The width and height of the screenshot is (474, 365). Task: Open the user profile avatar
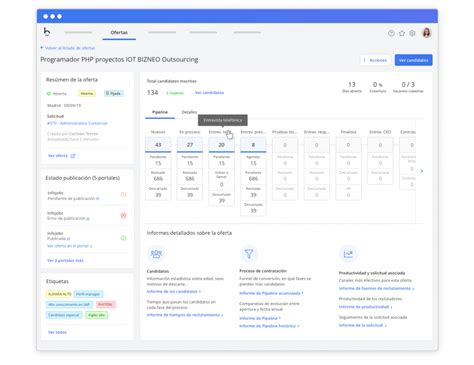pyautogui.click(x=427, y=33)
